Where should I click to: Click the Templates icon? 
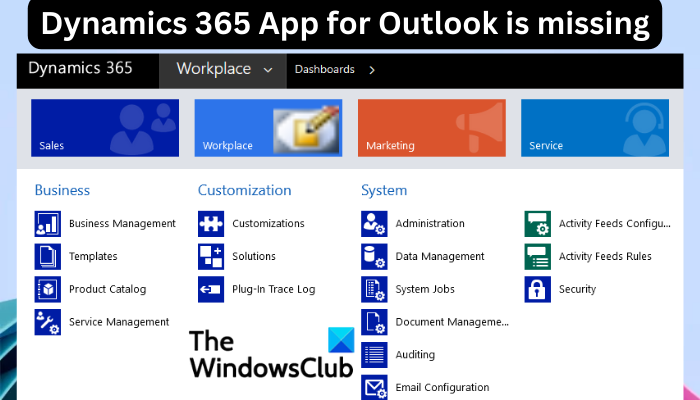[x=48, y=257]
